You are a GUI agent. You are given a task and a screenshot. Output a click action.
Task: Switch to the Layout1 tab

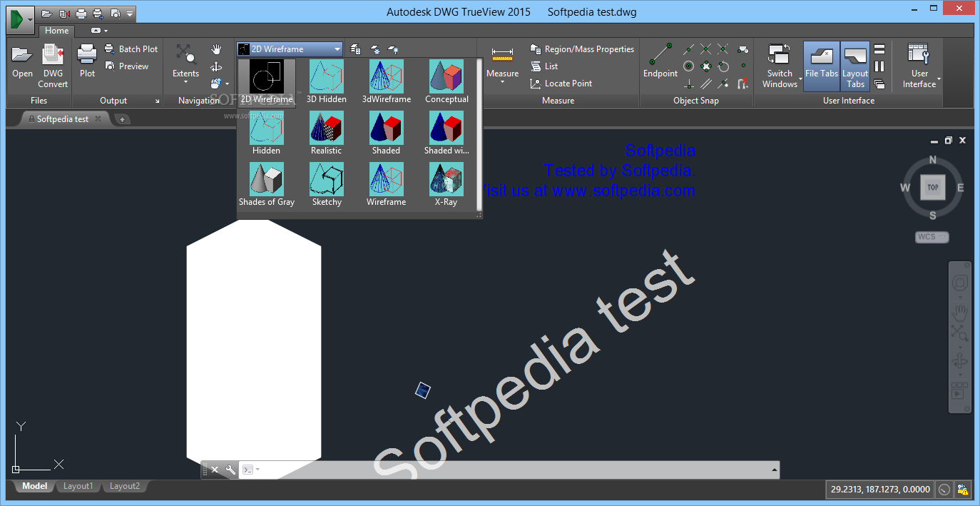78,487
